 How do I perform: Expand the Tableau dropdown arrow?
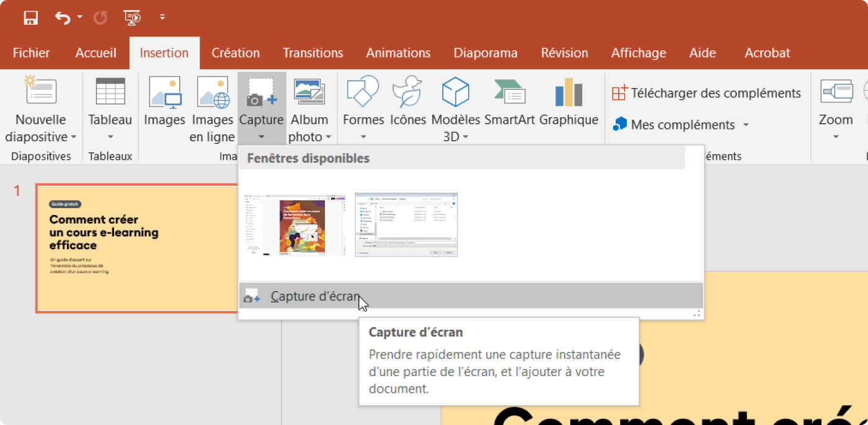pyautogui.click(x=110, y=137)
